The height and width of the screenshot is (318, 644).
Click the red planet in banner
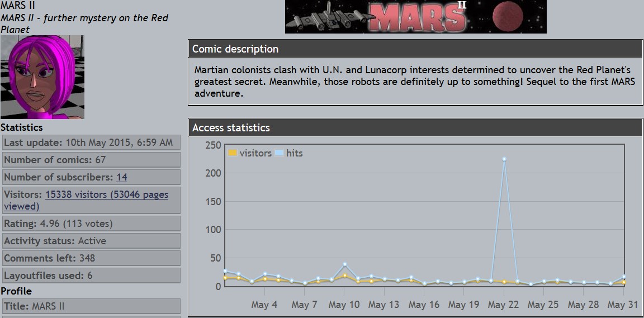pyautogui.click(x=508, y=16)
